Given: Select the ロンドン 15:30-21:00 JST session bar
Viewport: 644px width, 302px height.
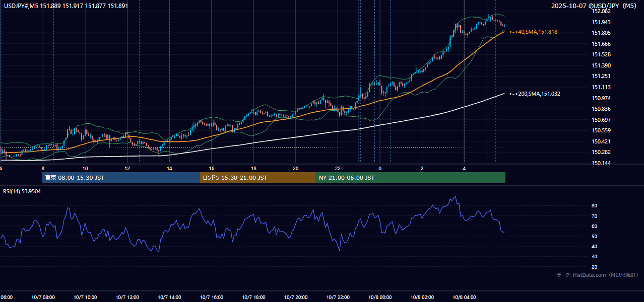Looking at the screenshot, I should [x=258, y=178].
